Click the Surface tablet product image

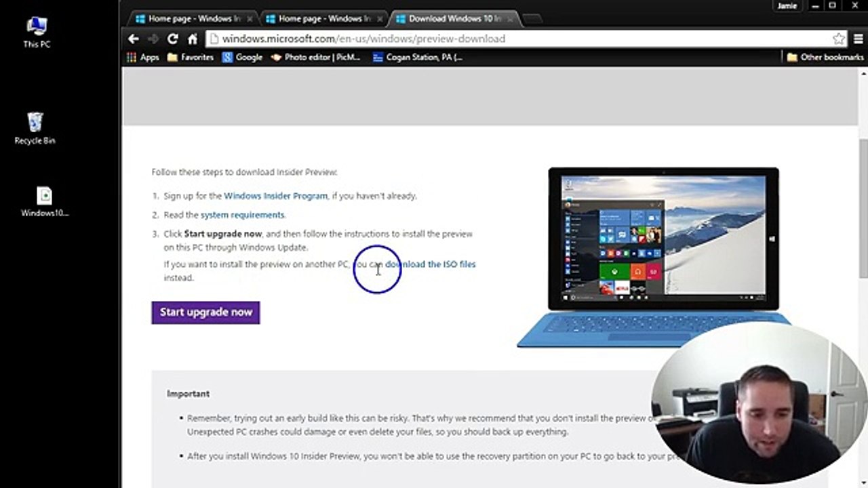(x=654, y=258)
